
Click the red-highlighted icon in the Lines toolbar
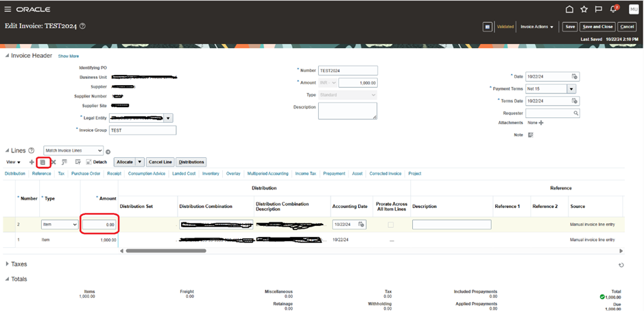[x=43, y=162]
